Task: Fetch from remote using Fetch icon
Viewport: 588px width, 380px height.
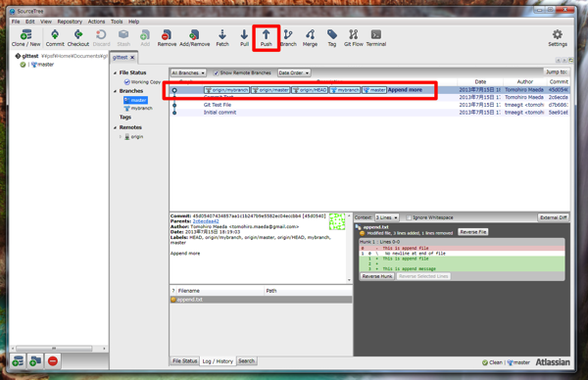Action: pyautogui.click(x=222, y=38)
